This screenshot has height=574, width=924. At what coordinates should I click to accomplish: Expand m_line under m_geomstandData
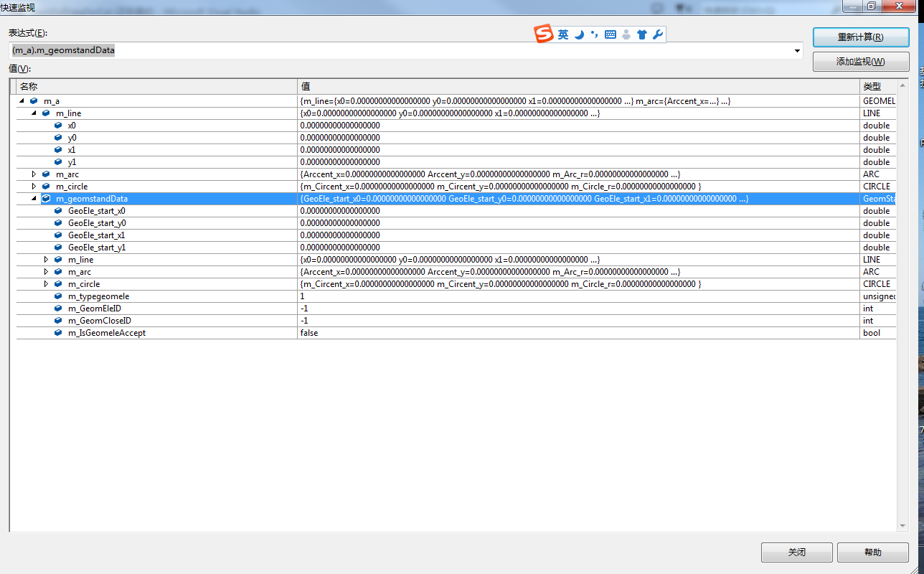(46, 260)
